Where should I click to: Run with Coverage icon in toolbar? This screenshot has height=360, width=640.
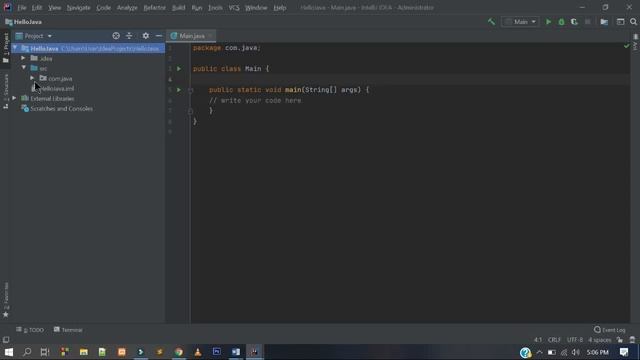coord(574,22)
